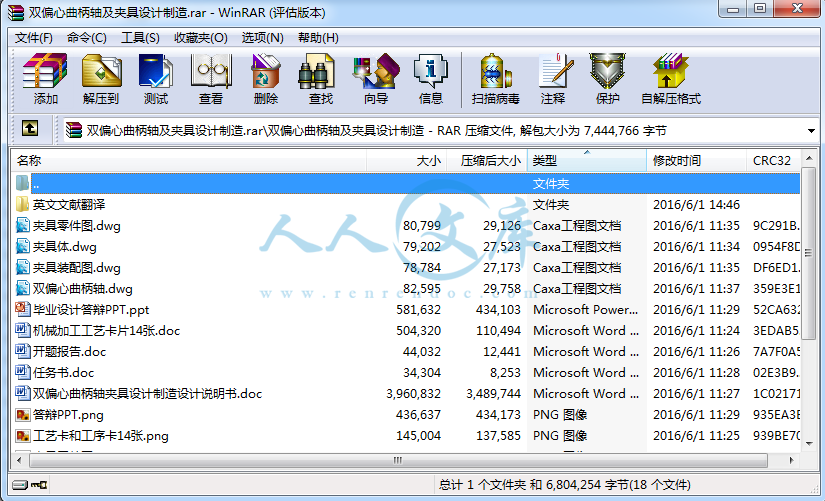Click icon of 开题报告.doc file
This screenshot has height=501, width=825.
point(23,351)
